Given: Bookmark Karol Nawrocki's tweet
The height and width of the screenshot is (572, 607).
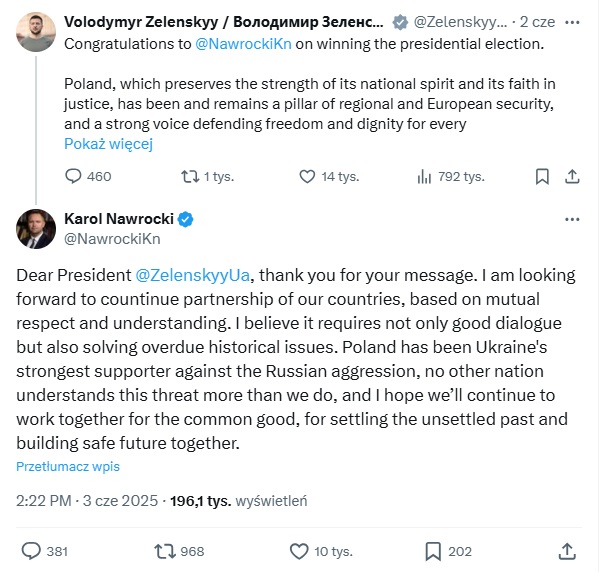Looking at the screenshot, I should click(x=433, y=550).
